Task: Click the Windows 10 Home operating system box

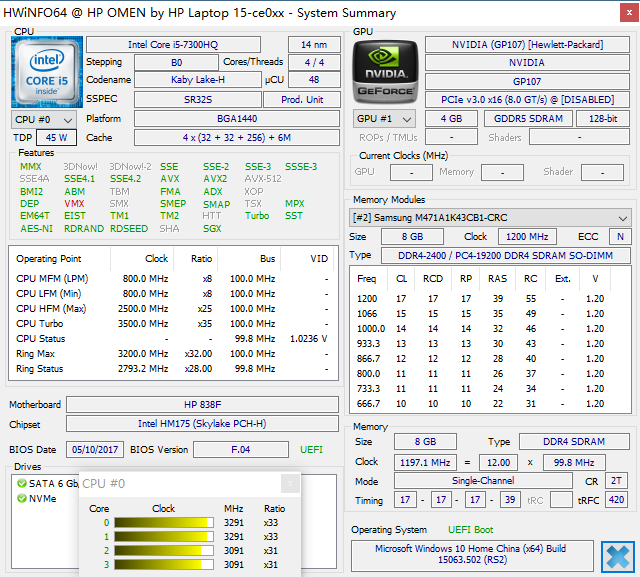Action: [x=470, y=555]
